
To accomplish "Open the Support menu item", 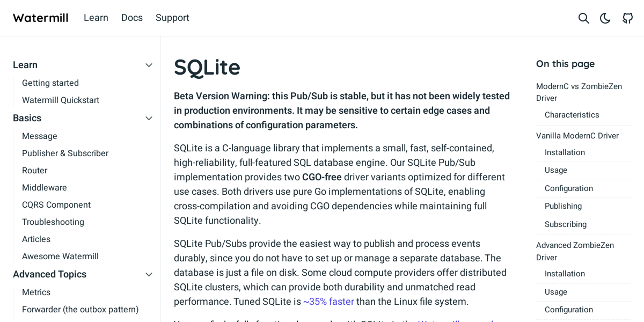I will tap(172, 18).
